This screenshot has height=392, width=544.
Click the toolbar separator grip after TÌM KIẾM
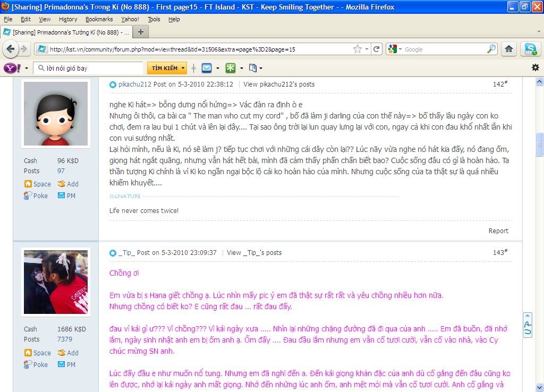[193, 68]
